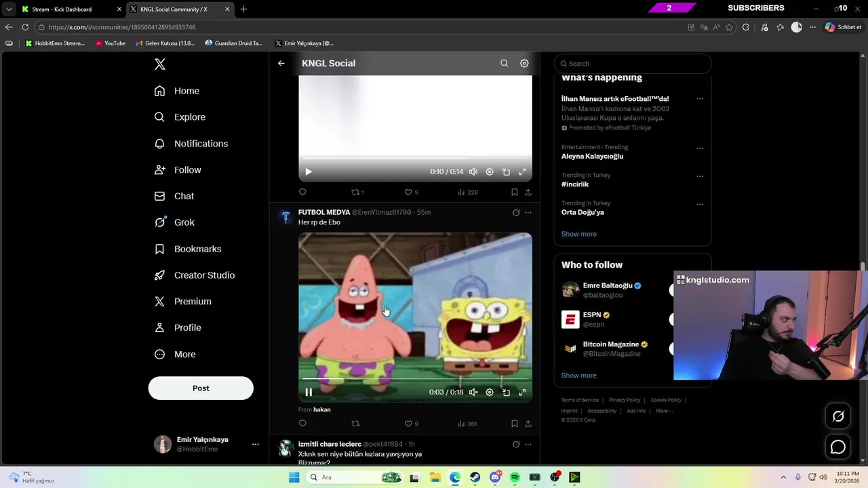Open Creator Studio in the sidebar

(x=195, y=275)
